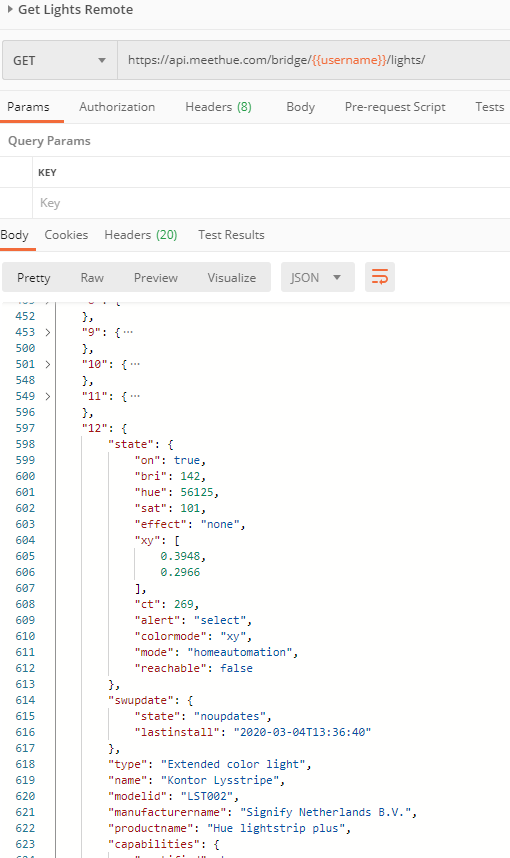Open the GET method dropdown
This screenshot has width=510, height=858.
point(60,60)
